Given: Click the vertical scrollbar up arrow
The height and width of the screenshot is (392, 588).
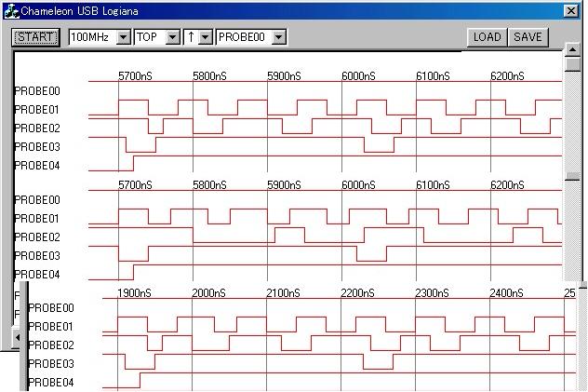Looking at the screenshot, I should point(572,49).
